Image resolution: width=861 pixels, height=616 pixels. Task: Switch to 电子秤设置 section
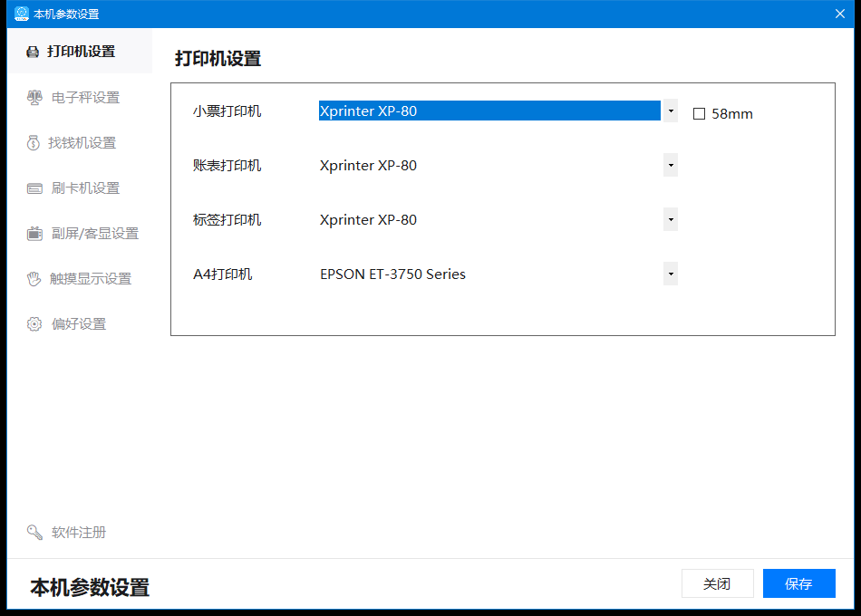[x=80, y=98]
